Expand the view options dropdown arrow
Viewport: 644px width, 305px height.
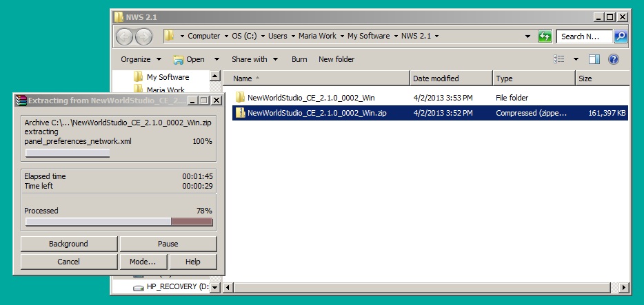point(576,59)
